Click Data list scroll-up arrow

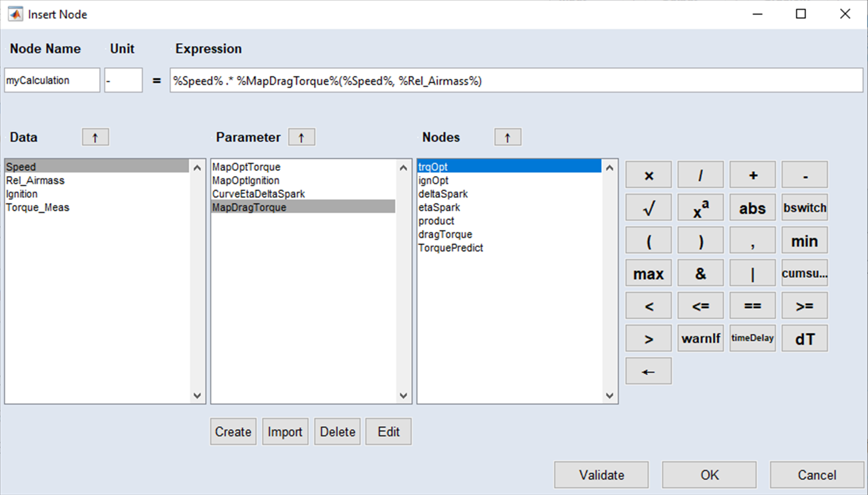click(x=197, y=168)
